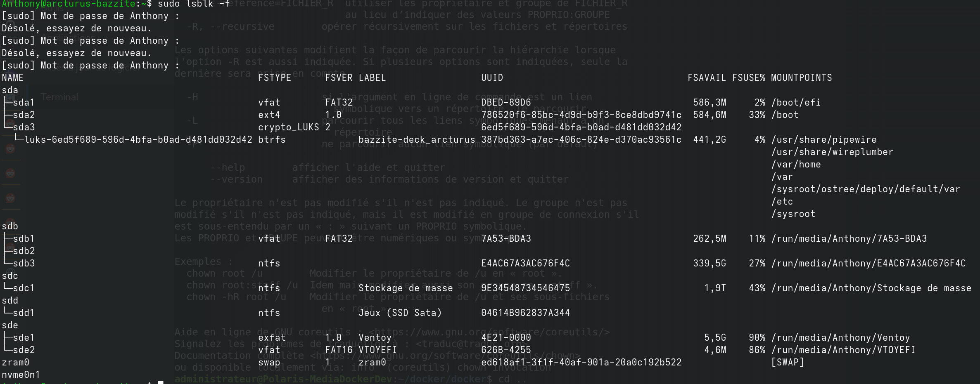
Task: Click the /boot/efi mountpoint text
Action: [796, 102]
